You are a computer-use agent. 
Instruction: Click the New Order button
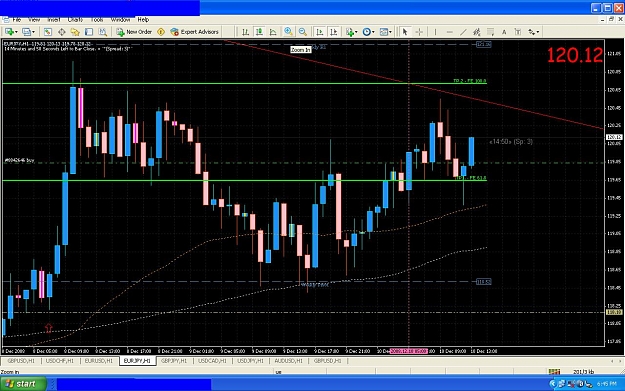[134, 32]
